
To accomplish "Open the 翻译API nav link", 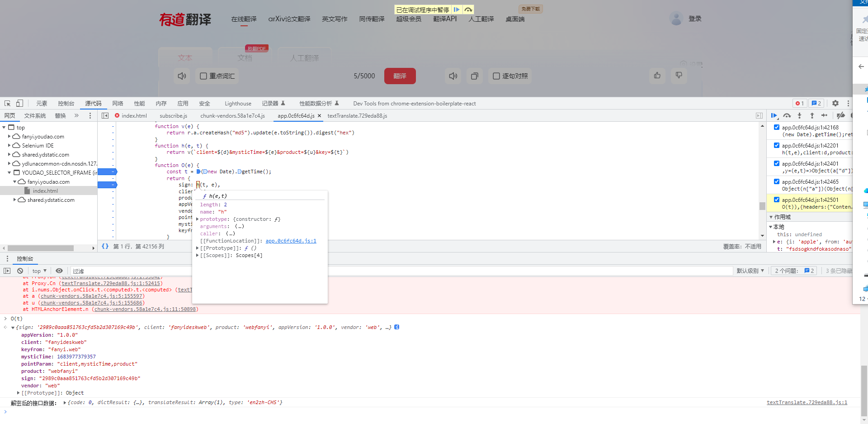I will 445,19.
